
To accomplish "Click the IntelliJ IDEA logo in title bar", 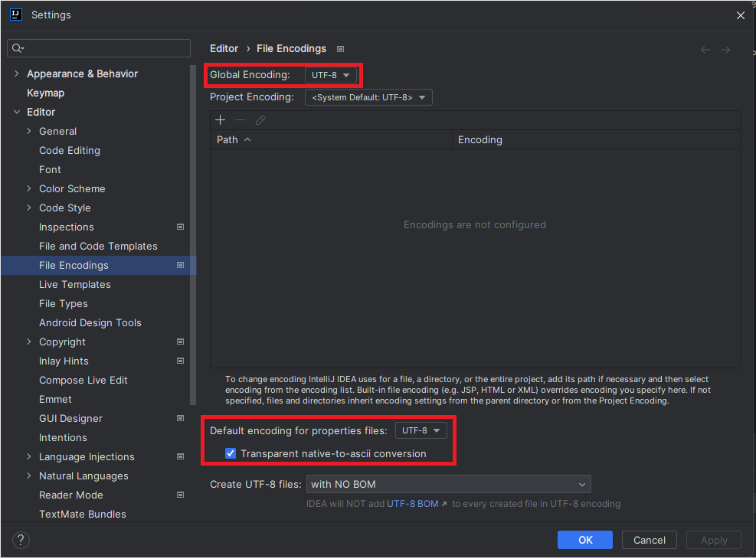I will (16, 15).
